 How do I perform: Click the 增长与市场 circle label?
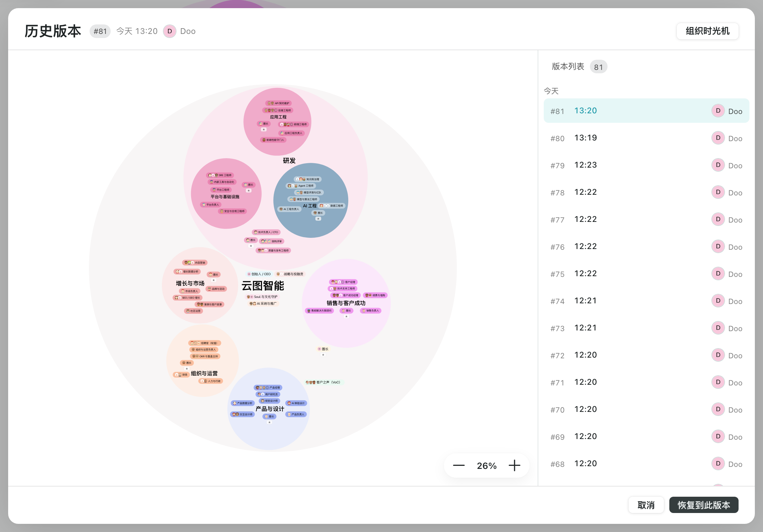[190, 283]
